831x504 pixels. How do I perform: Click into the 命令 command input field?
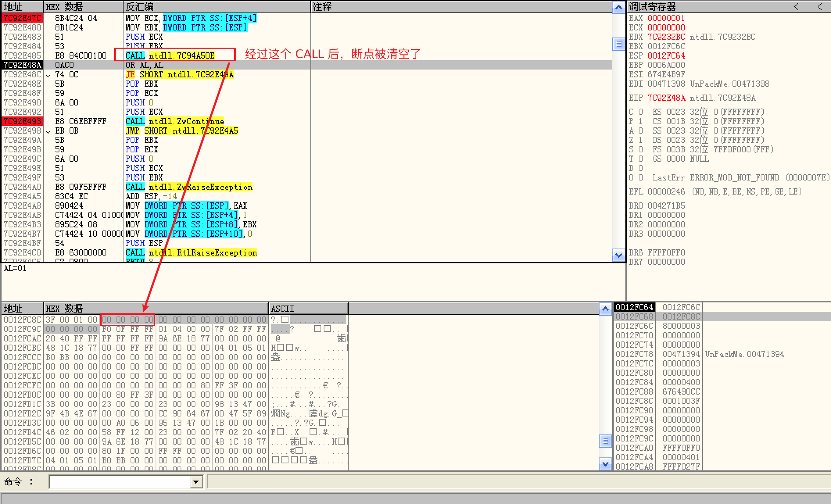[120, 482]
